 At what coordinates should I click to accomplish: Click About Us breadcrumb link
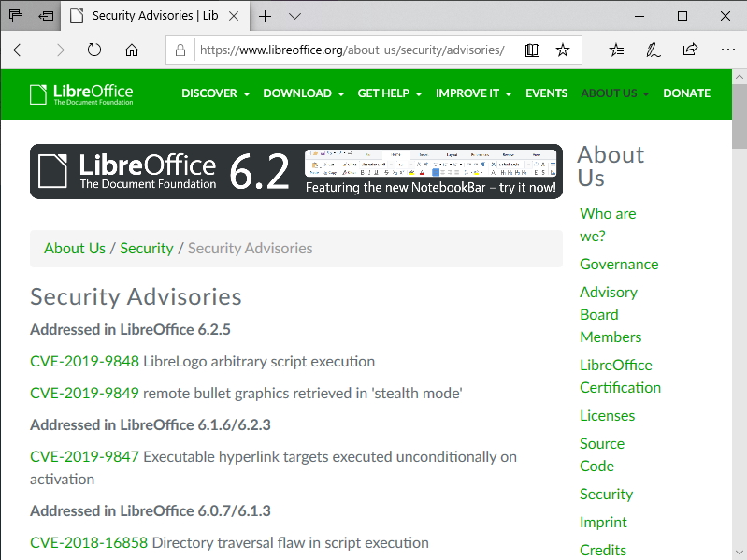click(75, 248)
